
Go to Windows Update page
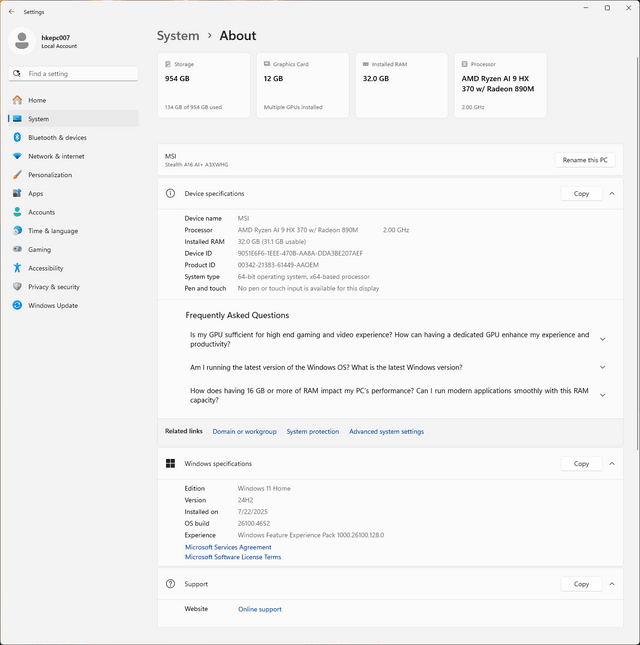click(74, 305)
